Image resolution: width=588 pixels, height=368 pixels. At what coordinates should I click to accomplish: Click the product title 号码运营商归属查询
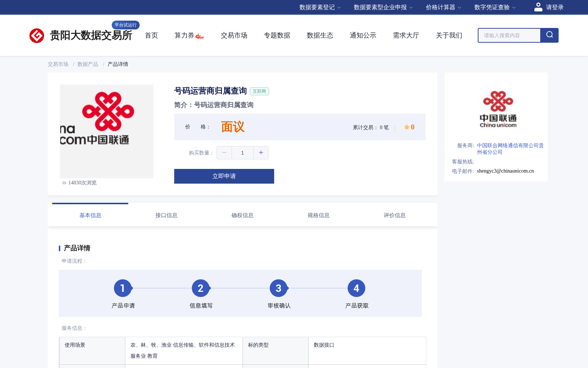click(211, 91)
